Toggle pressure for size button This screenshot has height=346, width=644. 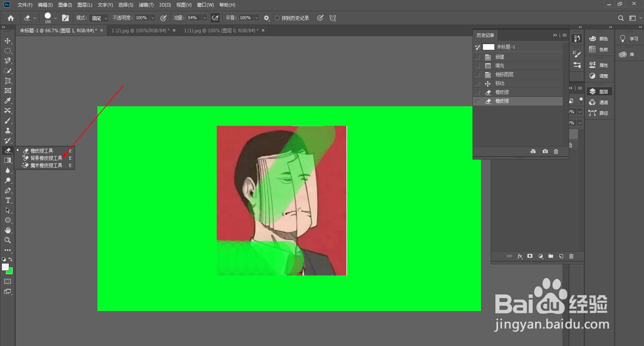(320, 18)
